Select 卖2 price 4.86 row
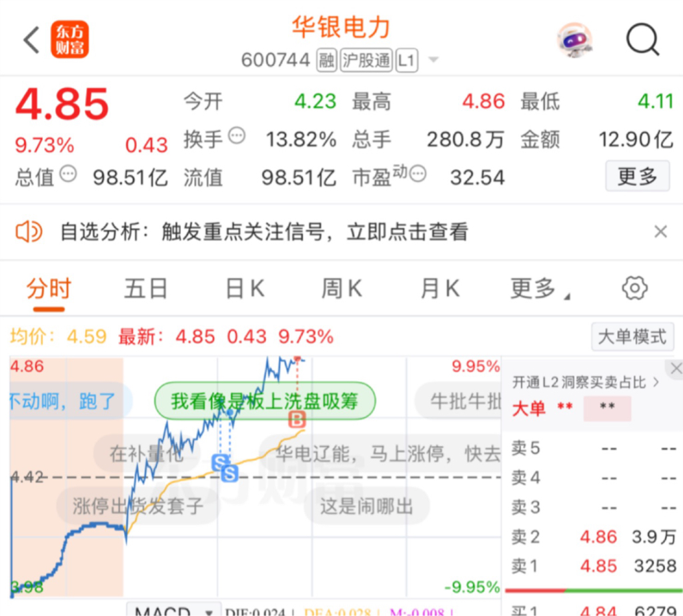 coord(594,537)
